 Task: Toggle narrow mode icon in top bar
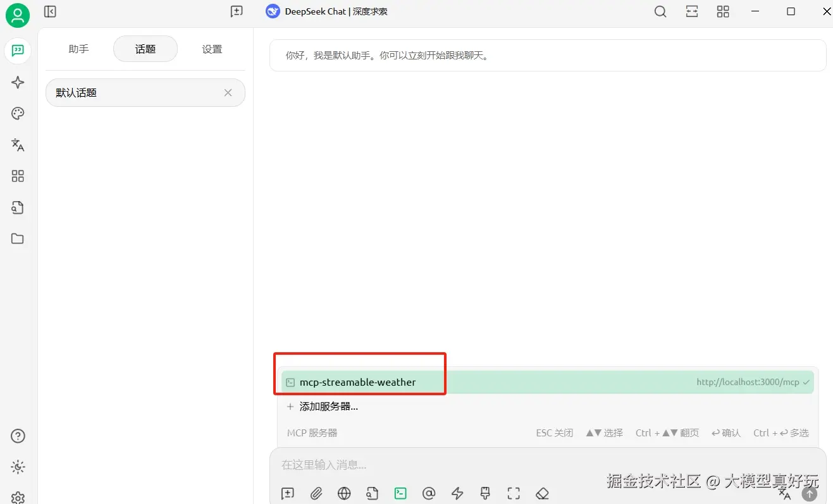click(692, 11)
